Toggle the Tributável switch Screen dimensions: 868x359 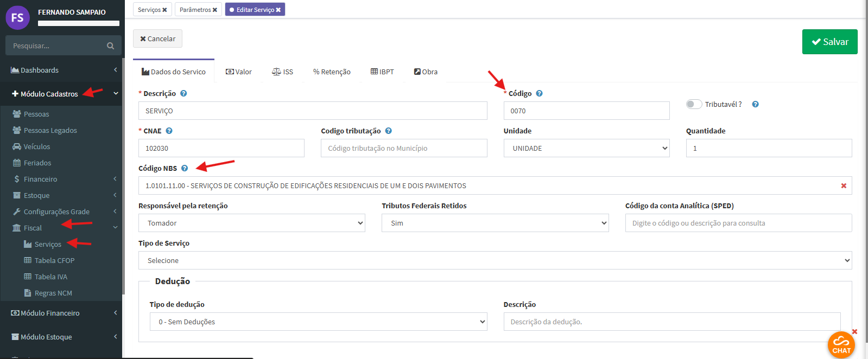pyautogui.click(x=694, y=104)
